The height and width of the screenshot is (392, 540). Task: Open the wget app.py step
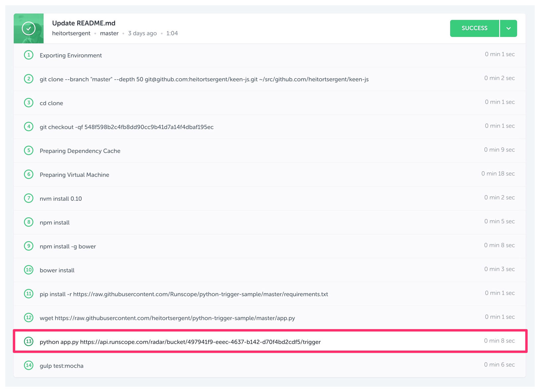(x=269, y=318)
